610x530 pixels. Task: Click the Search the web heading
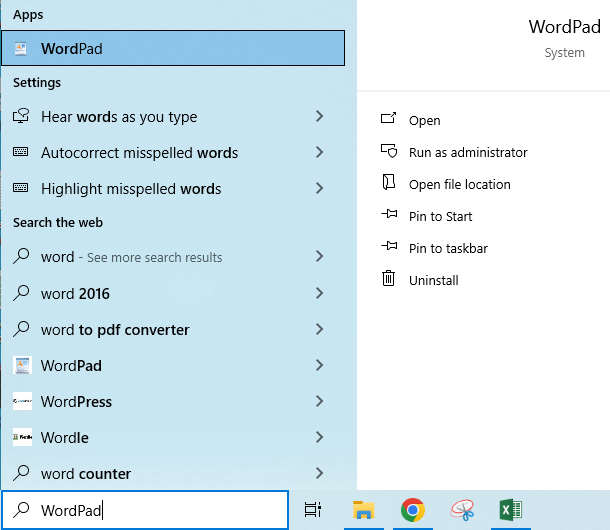[x=58, y=222]
